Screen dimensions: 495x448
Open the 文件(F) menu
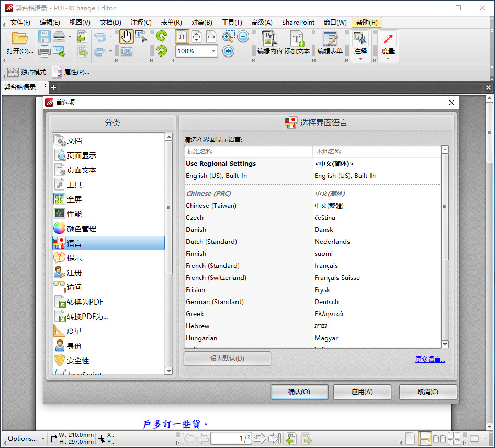[20, 23]
